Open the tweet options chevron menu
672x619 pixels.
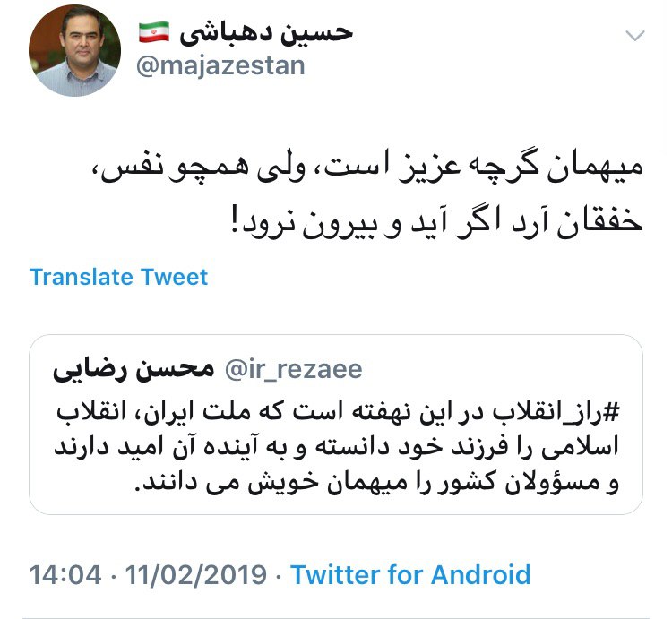click(x=634, y=37)
